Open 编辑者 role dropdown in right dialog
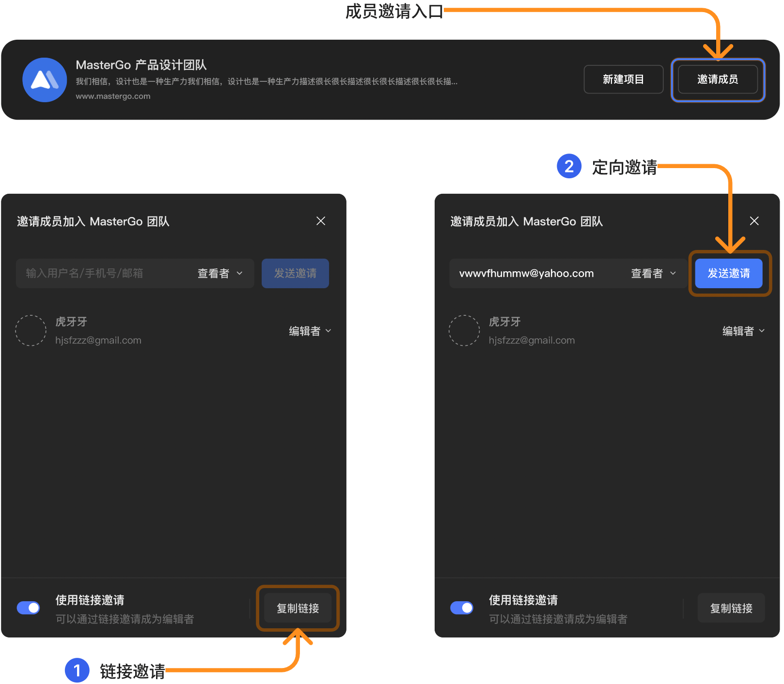 [744, 331]
